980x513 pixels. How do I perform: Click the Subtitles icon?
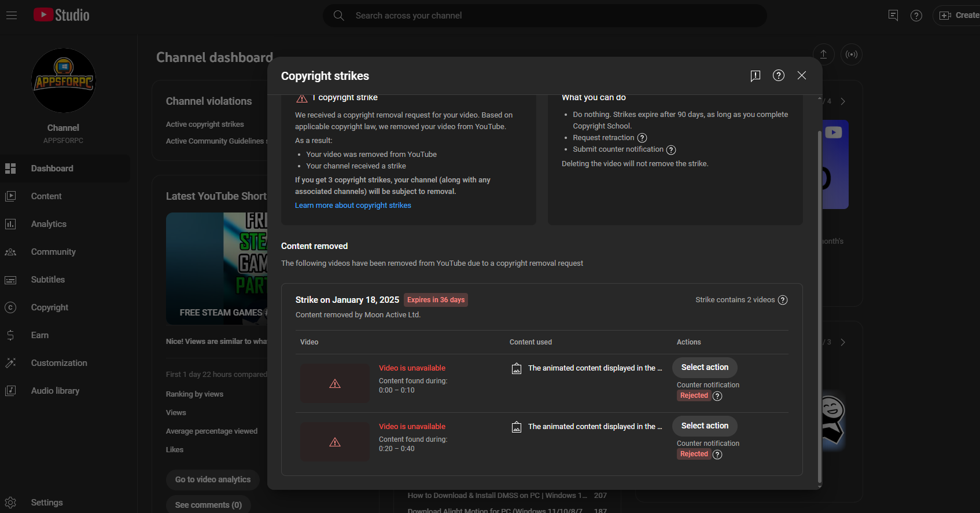point(10,280)
